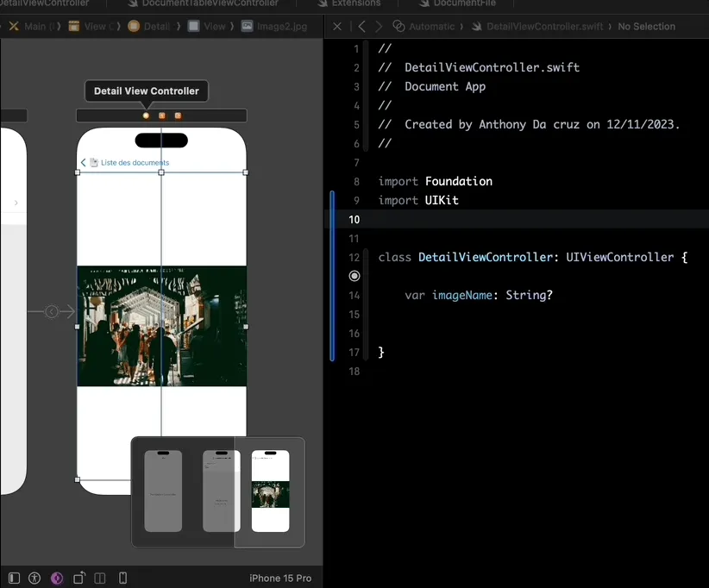Screen dimensions: 709x588
Task: Go back in assistant editor history
Action: (362, 27)
